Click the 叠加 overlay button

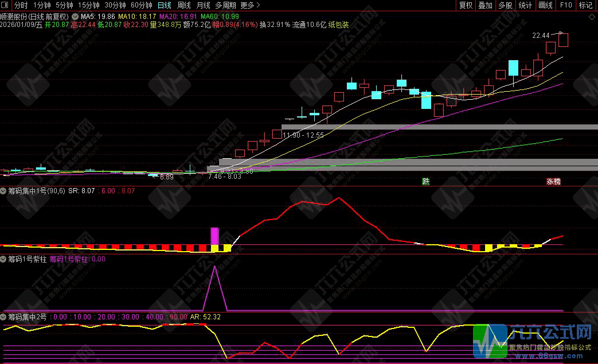[x=486, y=5]
